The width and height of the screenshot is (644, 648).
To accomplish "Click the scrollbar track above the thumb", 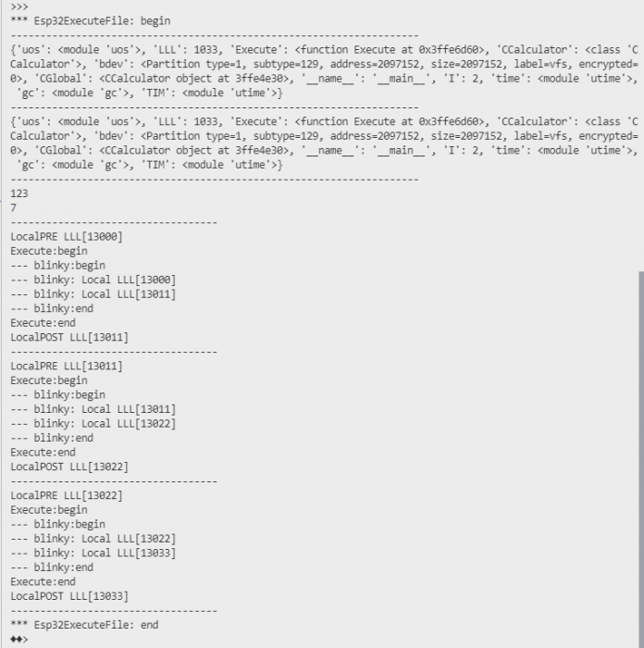I will (x=641, y=135).
